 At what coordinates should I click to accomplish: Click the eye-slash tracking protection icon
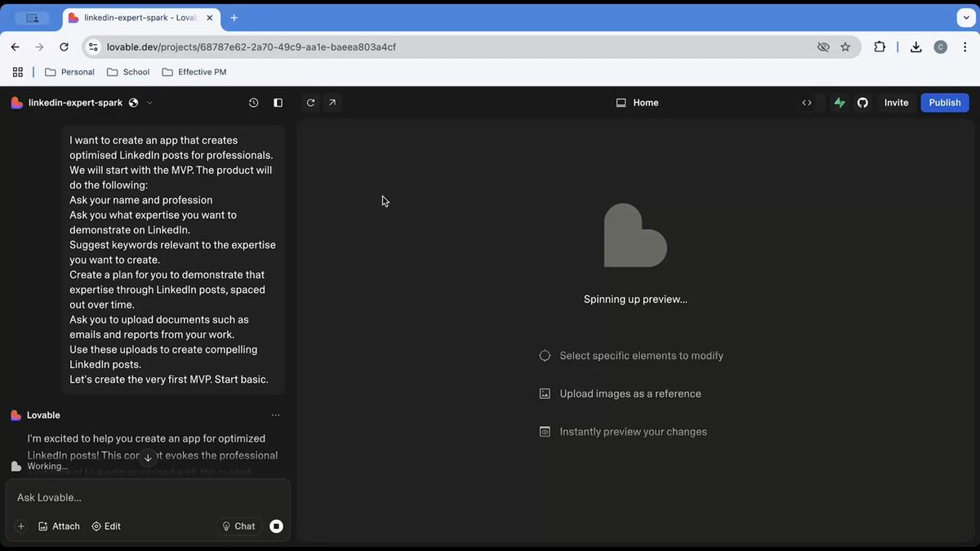[x=823, y=47]
